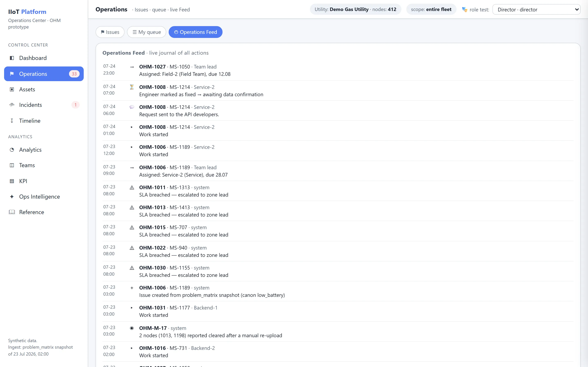Image resolution: width=588 pixels, height=367 pixels.
Task: Open Teams via its sidebar icon
Action: [12, 165]
